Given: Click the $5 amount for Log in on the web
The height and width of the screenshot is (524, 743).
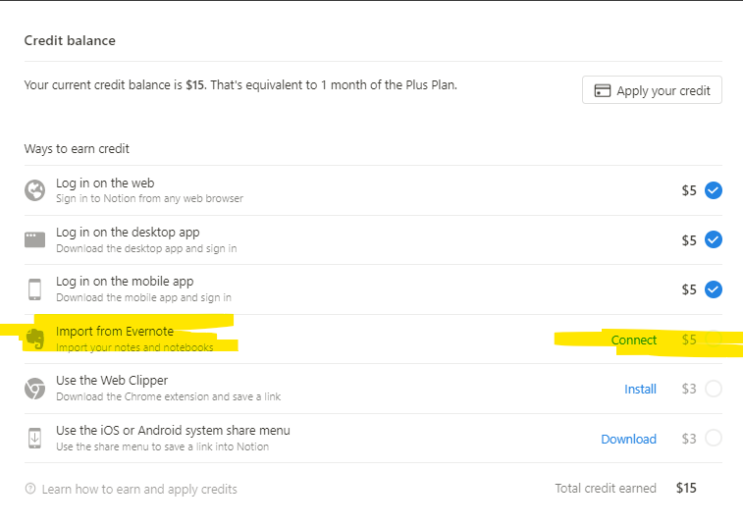Looking at the screenshot, I should tap(689, 190).
